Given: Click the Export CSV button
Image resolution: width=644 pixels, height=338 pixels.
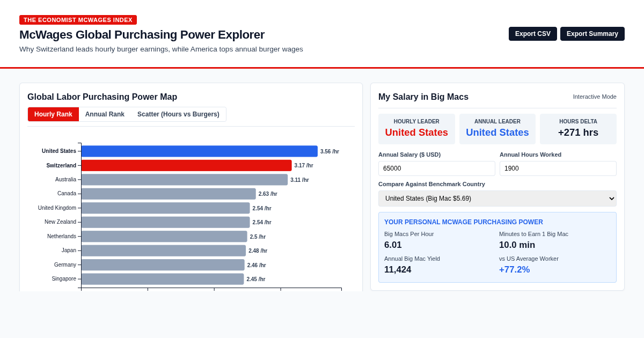Looking at the screenshot, I should point(533,34).
